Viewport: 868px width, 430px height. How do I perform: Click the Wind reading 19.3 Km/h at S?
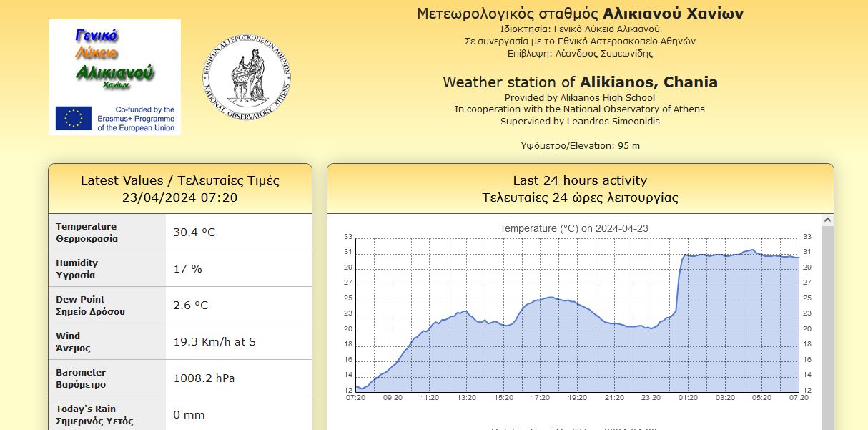point(214,342)
